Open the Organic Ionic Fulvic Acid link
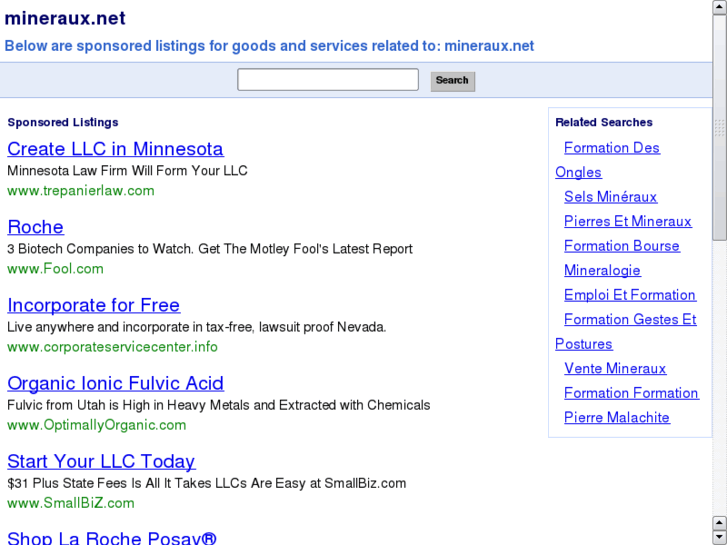 (x=115, y=383)
